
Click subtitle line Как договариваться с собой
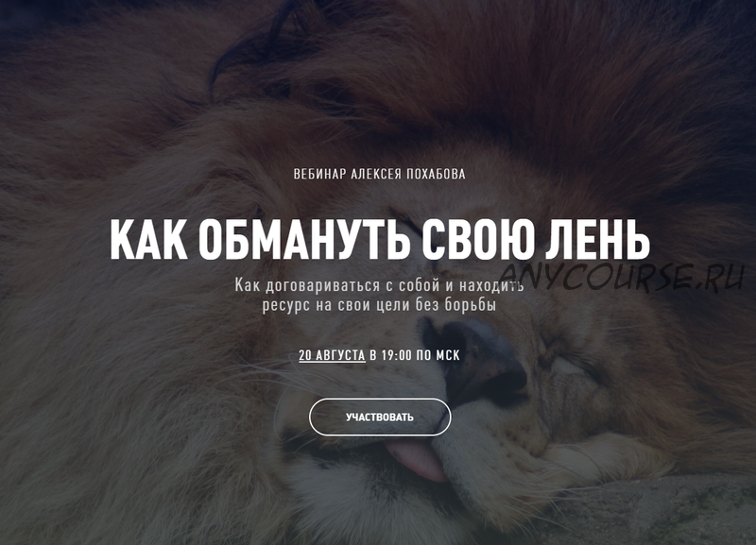pyautogui.click(x=337, y=285)
